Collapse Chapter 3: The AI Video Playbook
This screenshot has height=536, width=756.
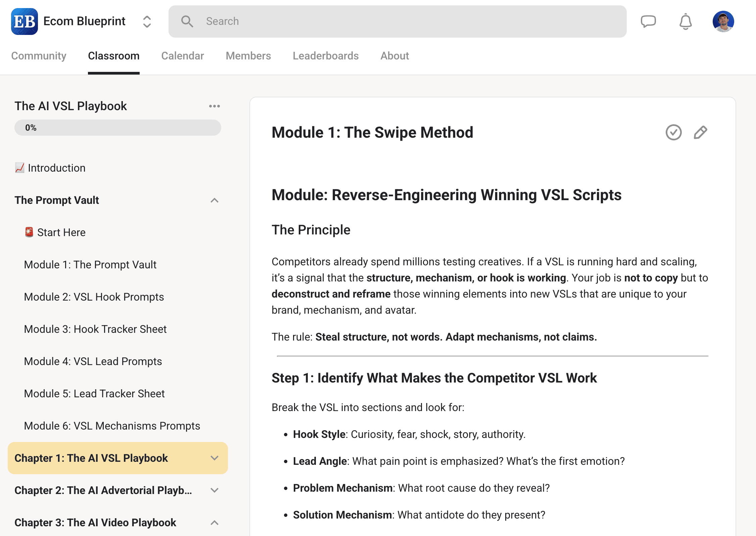tap(214, 523)
